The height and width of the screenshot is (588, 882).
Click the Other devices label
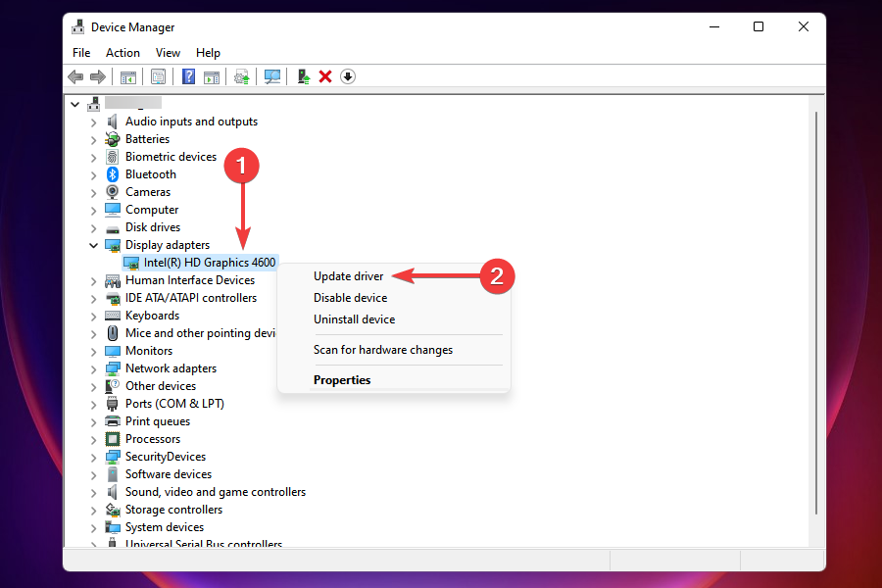pos(161,386)
